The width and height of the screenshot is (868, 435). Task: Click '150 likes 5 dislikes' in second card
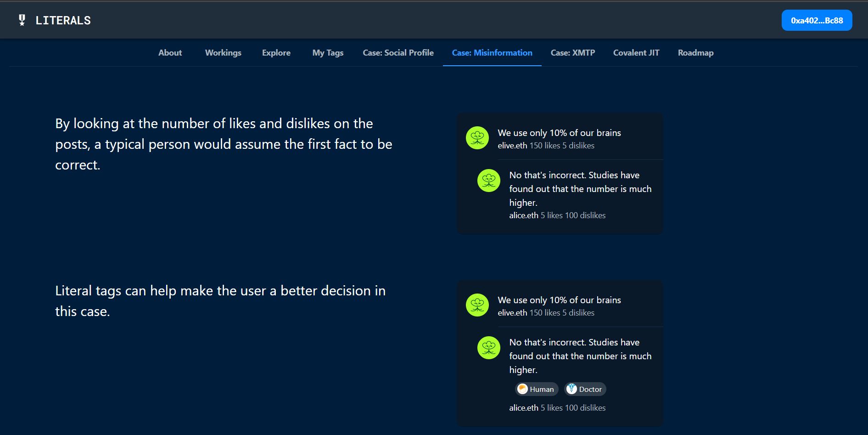point(562,313)
